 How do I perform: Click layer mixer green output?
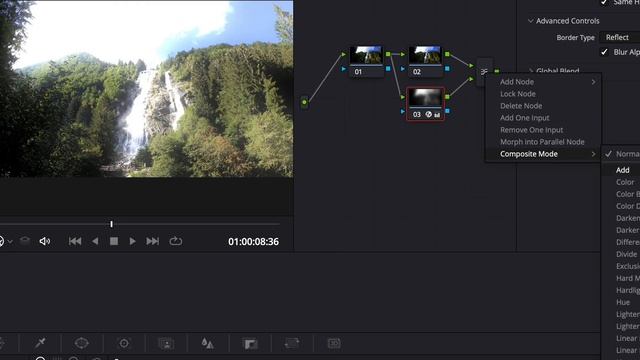(x=497, y=71)
